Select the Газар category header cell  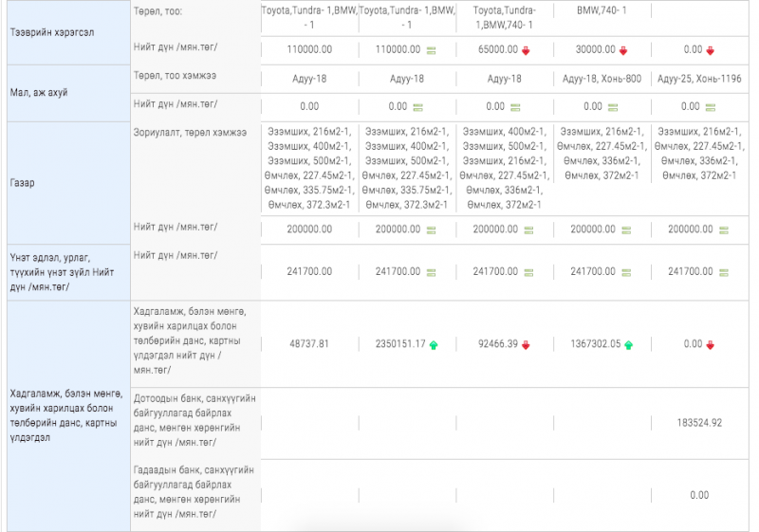point(66,182)
